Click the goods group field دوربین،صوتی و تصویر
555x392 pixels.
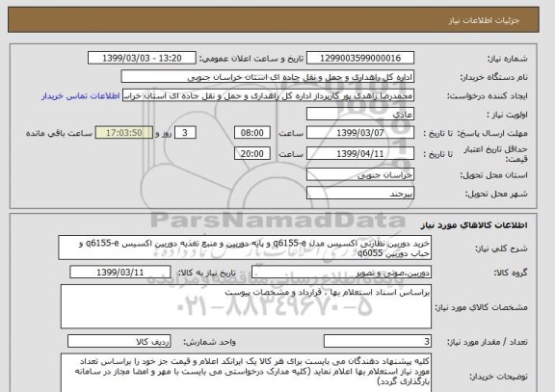pos(341,273)
